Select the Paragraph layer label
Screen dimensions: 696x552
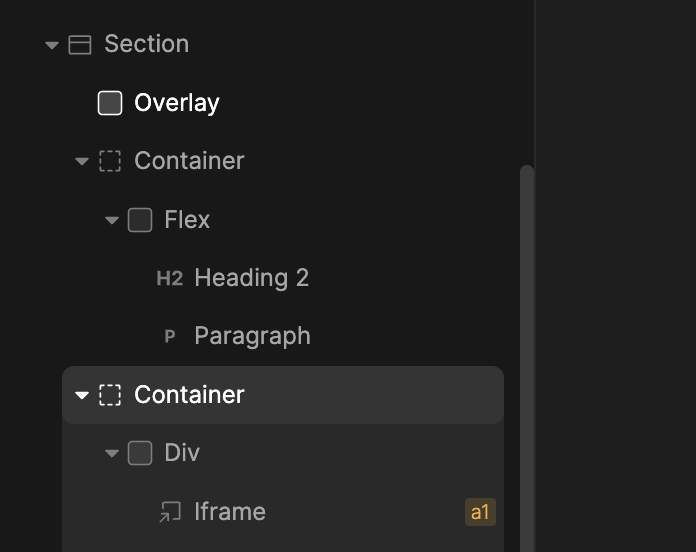pos(252,336)
